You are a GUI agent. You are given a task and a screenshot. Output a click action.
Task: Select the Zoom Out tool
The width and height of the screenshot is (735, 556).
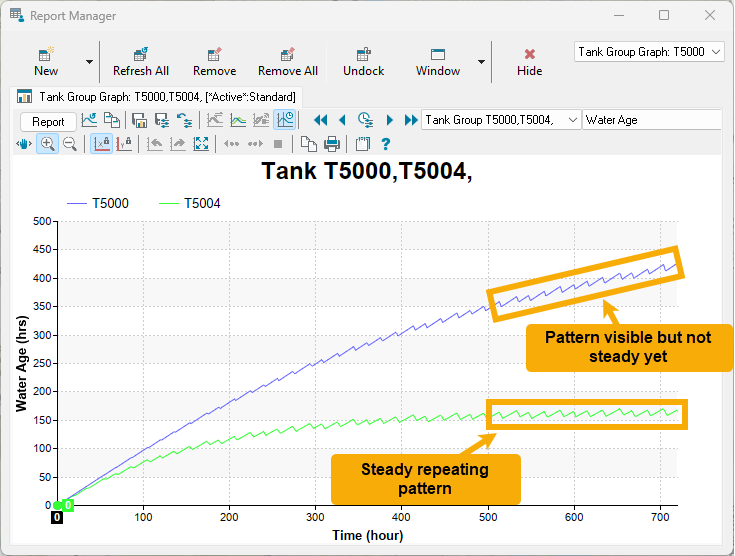pyautogui.click(x=70, y=144)
